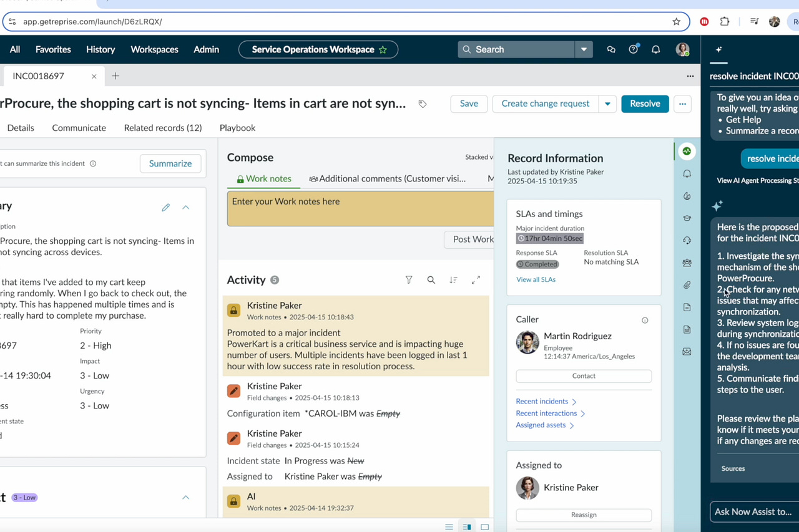Viewport: 799px width, 532px height.
Task: Open the people group sidebar icon
Action: pyautogui.click(x=687, y=263)
